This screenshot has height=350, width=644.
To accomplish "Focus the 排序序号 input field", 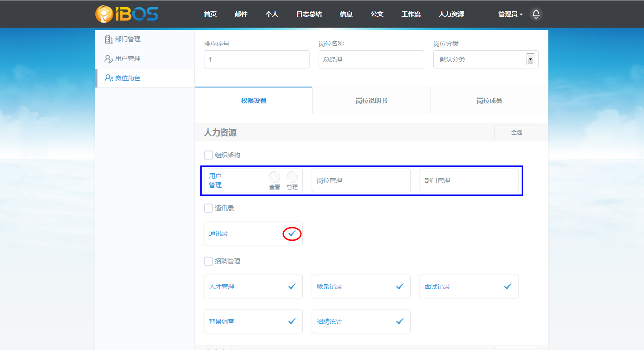I will [257, 59].
